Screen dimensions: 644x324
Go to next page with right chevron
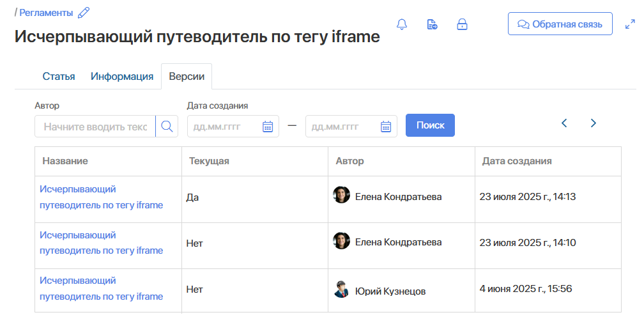pos(593,123)
